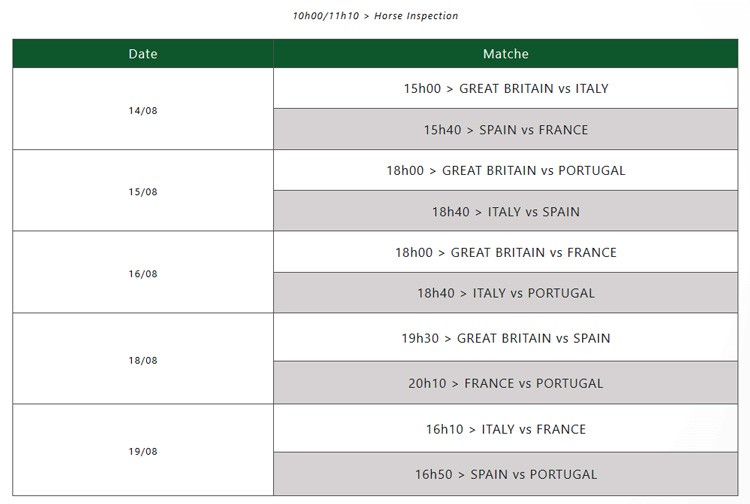Click the Italy vs Spain match row
This screenshot has width=750, height=504.
505,212
